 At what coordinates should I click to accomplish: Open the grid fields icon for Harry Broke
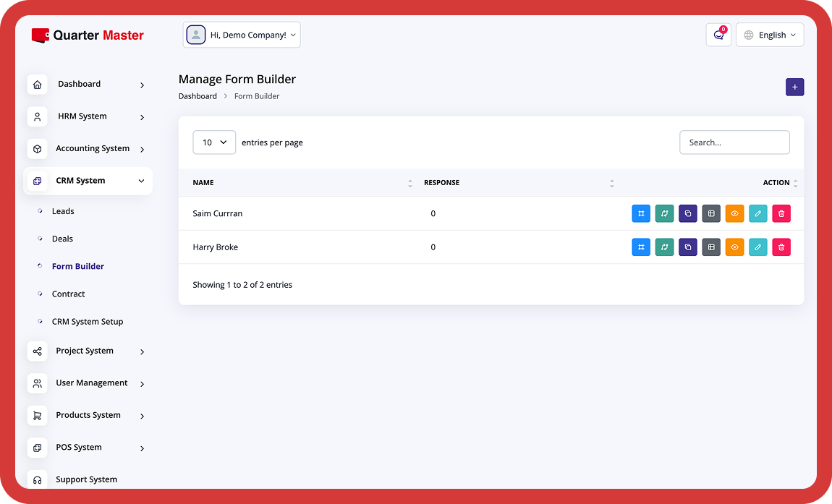[x=711, y=247]
